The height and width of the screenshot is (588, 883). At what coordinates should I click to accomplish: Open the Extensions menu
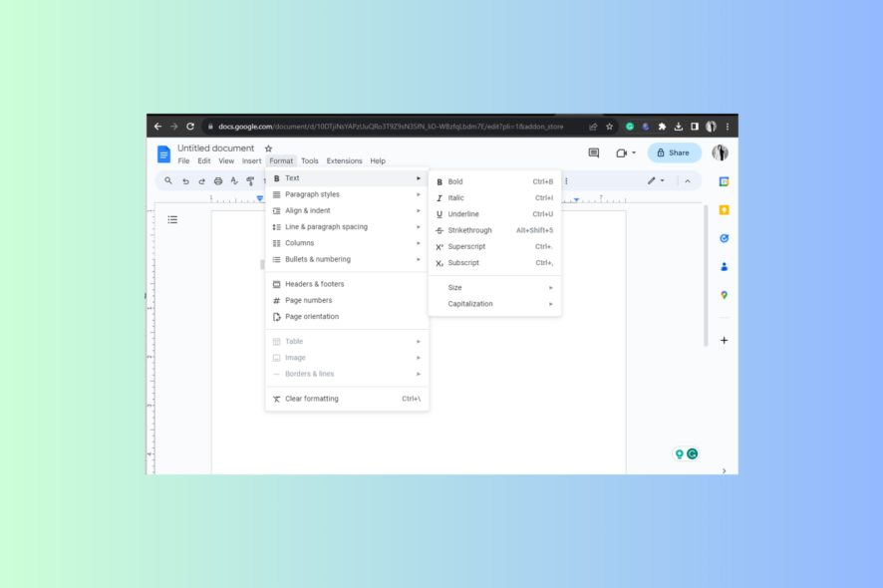(343, 160)
